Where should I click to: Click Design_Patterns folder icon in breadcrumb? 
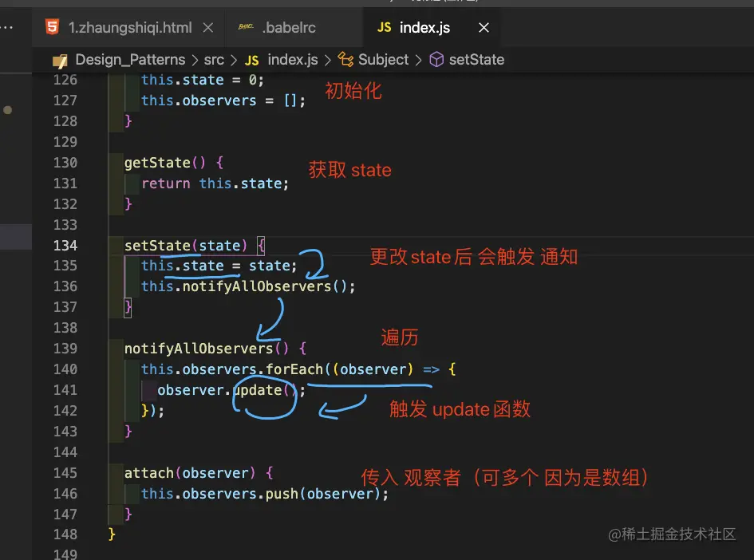click(x=60, y=61)
